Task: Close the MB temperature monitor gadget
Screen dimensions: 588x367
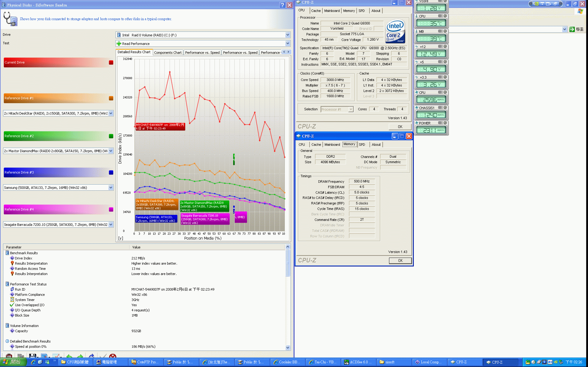Action: pos(445,31)
